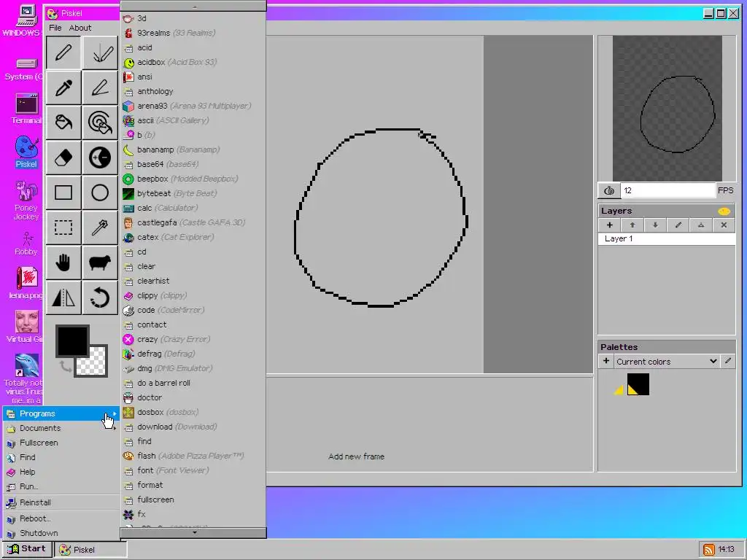Launch bytebeat (Byte Beat) program
The width and height of the screenshot is (747, 560).
(x=193, y=193)
